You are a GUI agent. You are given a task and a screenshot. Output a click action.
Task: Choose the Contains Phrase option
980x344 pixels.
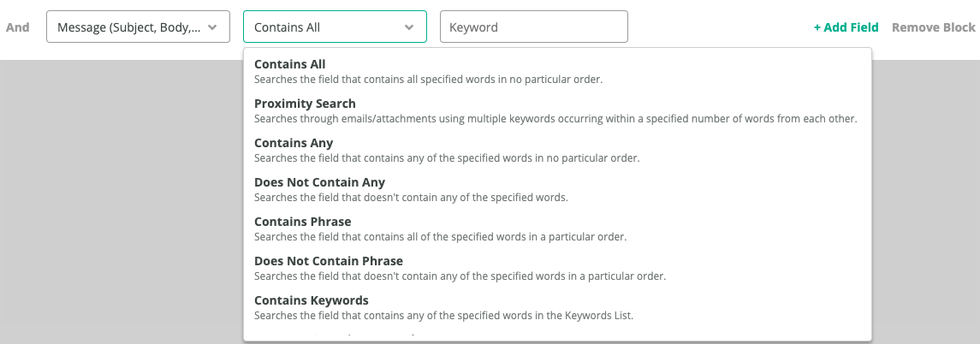[x=302, y=222]
